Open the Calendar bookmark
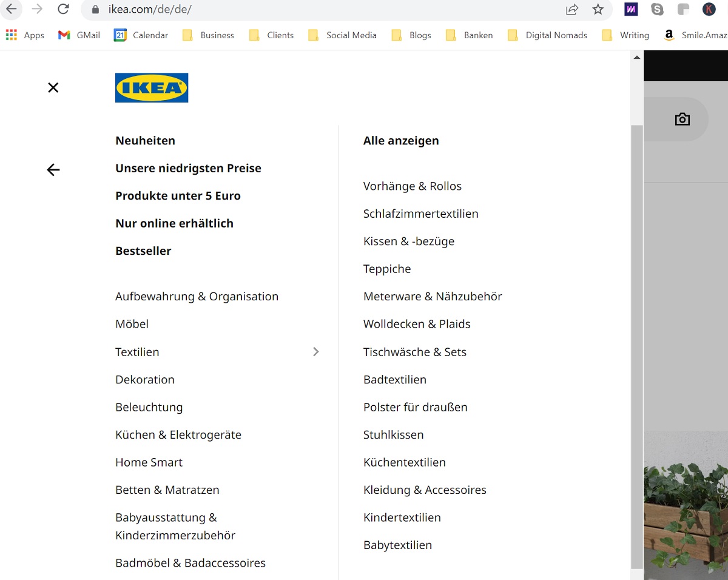The image size is (728, 580). (141, 35)
